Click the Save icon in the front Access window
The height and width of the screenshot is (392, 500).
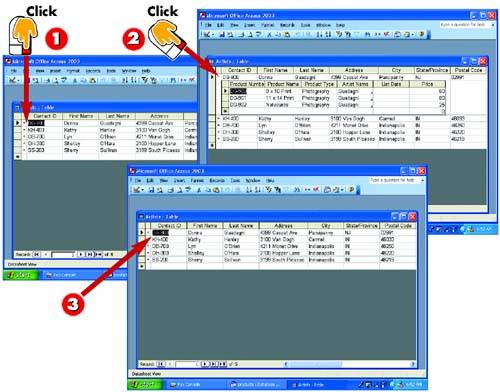(151, 190)
